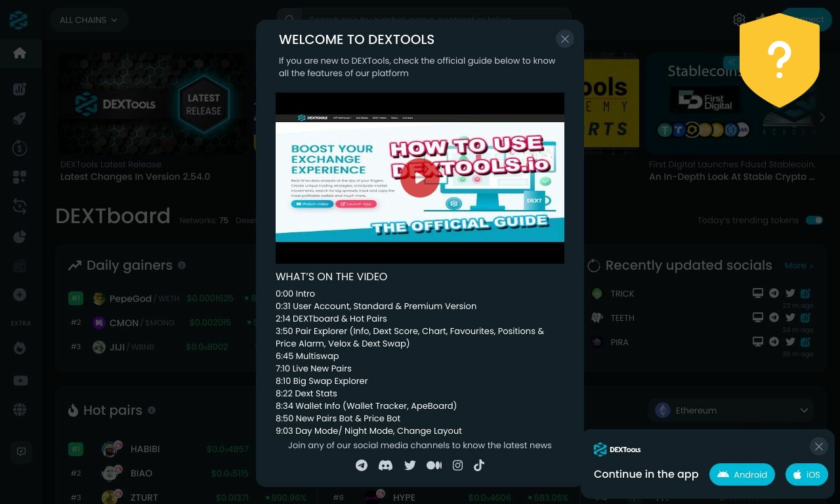
Task: Open TEETH's Twitter icon
Action: pos(790,318)
